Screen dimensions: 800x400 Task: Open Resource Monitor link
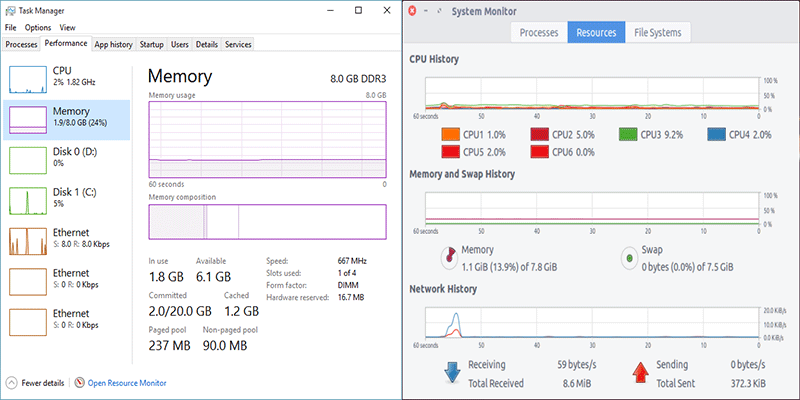[x=127, y=383]
